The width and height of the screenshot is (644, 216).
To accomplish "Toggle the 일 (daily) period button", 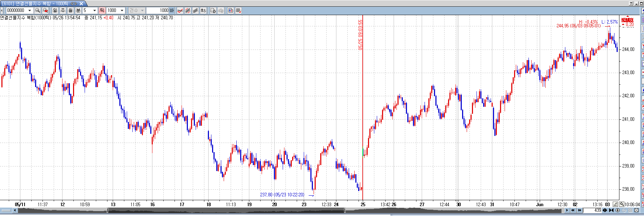I will click(x=55, y=11).
